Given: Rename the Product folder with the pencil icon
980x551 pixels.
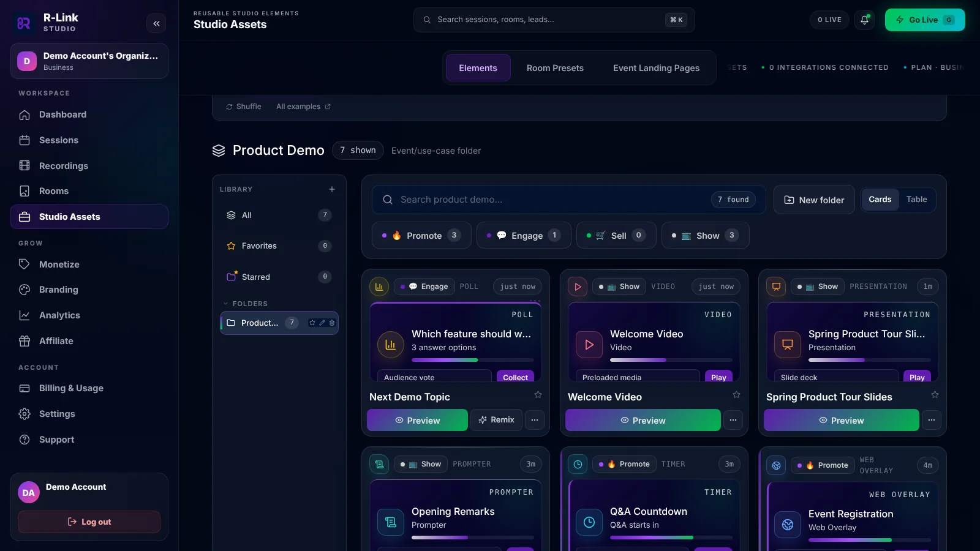Looking at the screenshot, I should 322,323.
